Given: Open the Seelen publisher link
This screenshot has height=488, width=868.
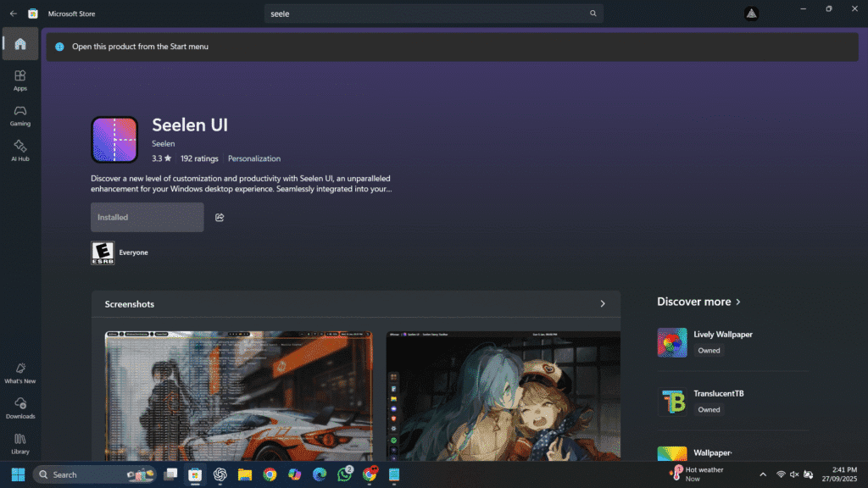Looking at the screenshot, I should click(x=164, y=144).
